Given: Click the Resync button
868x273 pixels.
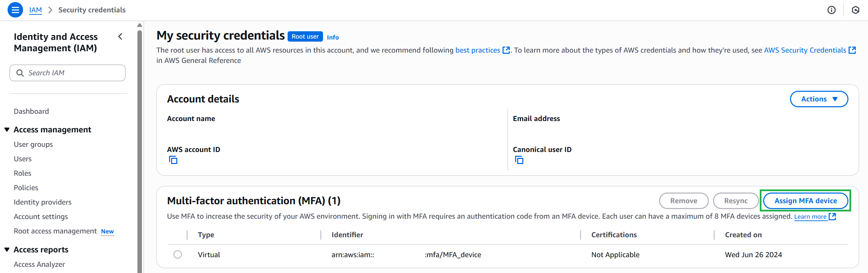Looking at the screenshot, I should point(736,201).
